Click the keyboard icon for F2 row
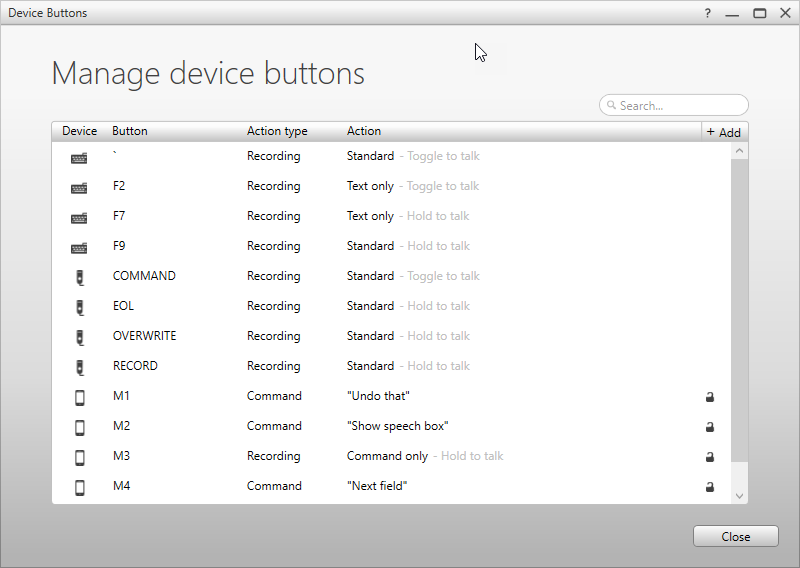Screen dimensions: 800x568 click(79, 187)
